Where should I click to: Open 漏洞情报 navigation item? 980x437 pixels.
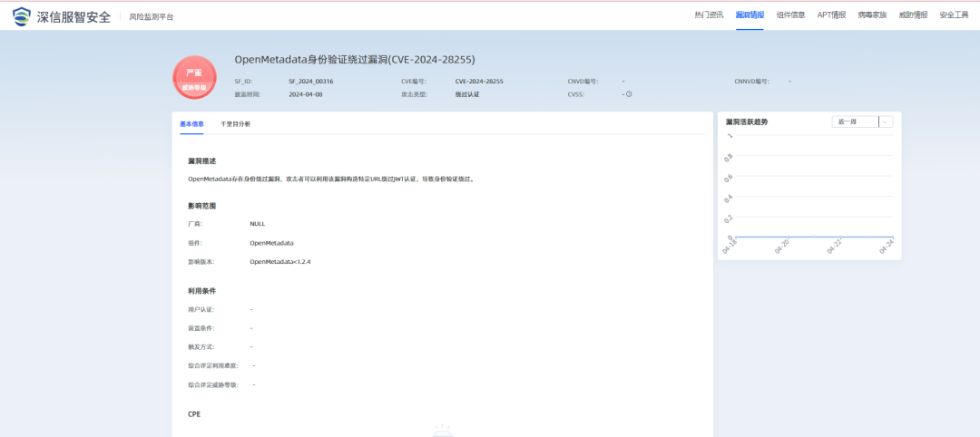click(750, 15)
